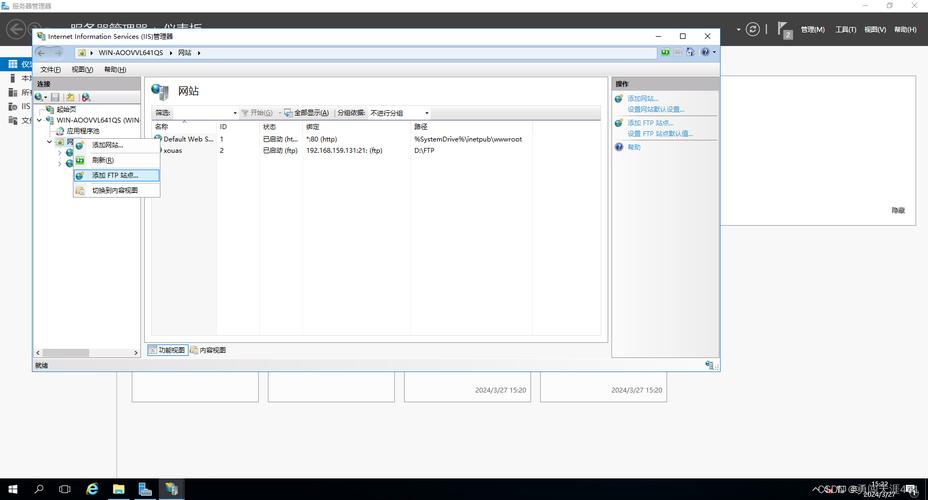Choose 刷新 from the context menu

coord(102,160)
